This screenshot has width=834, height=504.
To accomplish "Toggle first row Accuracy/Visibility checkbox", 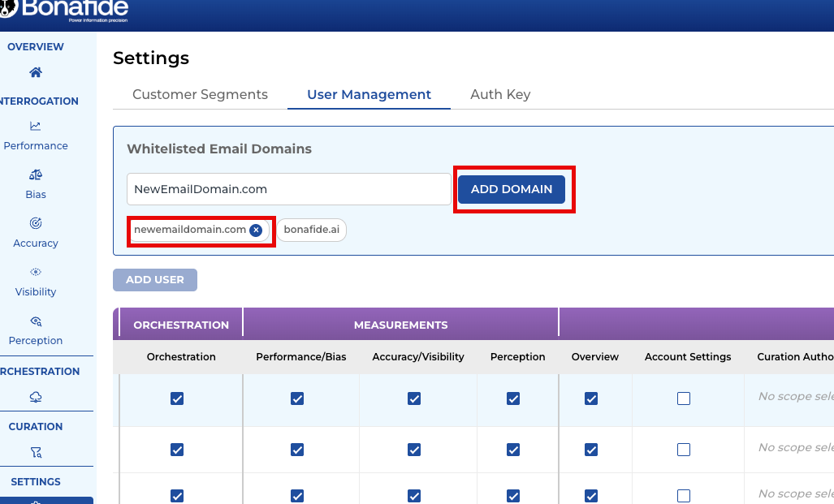I will click(414, 398).
